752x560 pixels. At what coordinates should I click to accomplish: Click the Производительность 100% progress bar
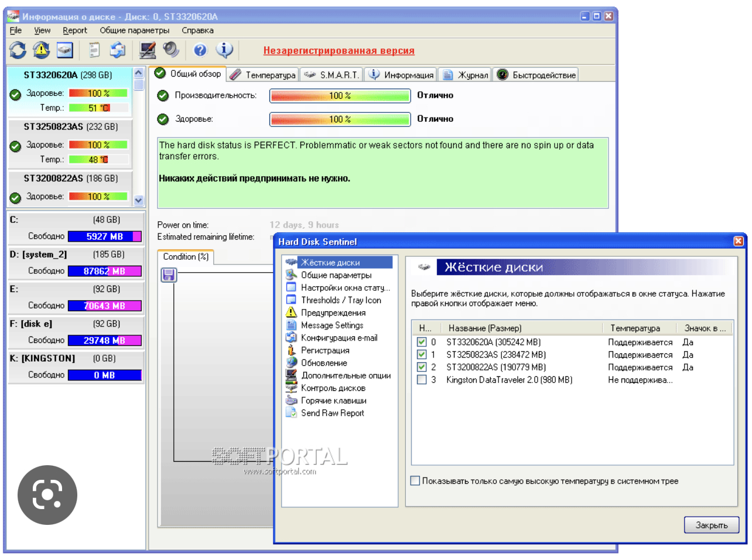pos(340,95)
